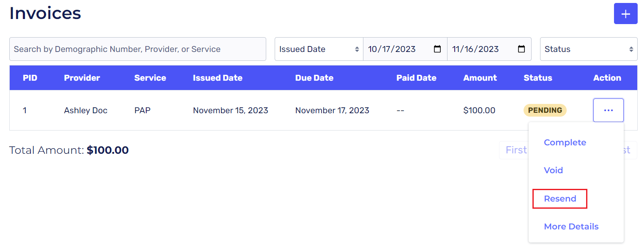Click the Due Date column header
The image size is (644, 248).
tap(314, 78)
